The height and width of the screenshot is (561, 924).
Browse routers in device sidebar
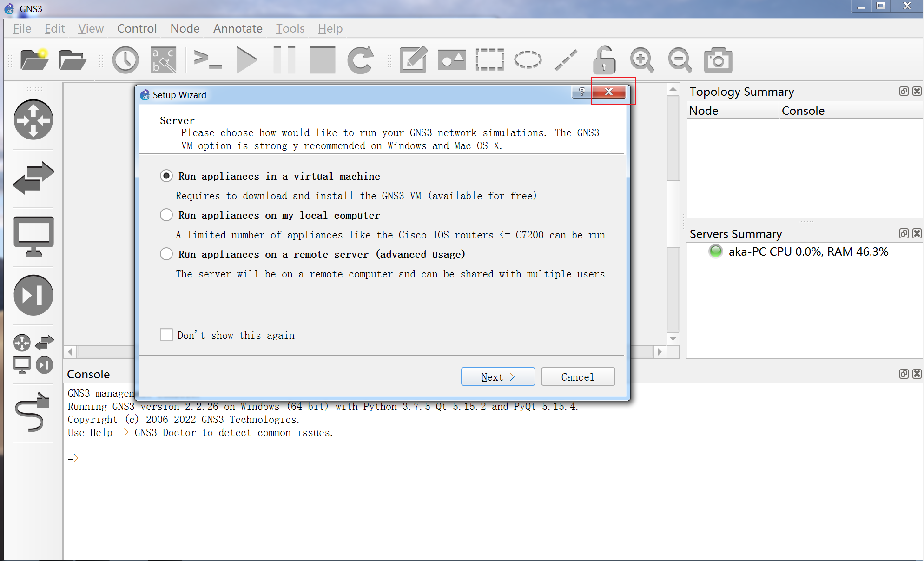(x=33, y=119)
